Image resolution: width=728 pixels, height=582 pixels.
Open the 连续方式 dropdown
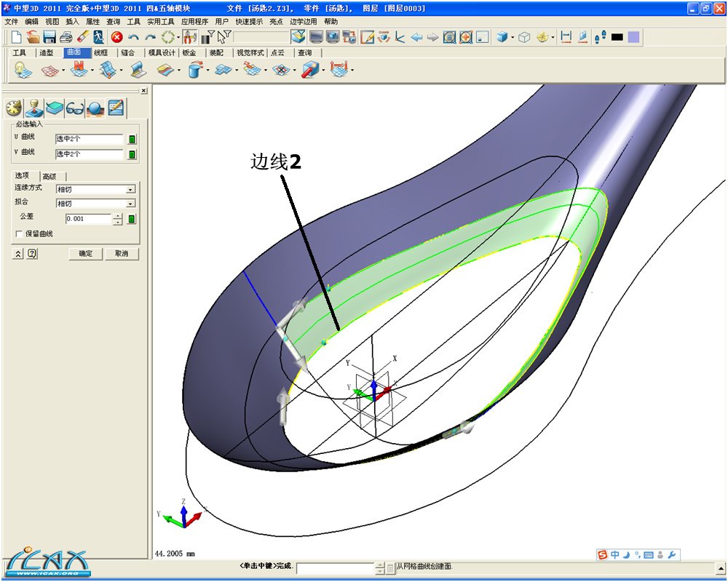click(130, 189)
